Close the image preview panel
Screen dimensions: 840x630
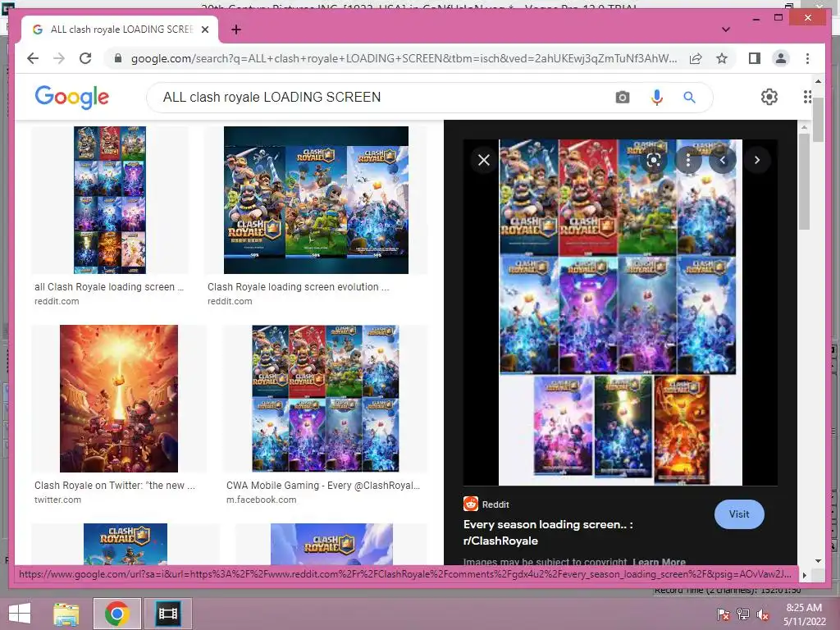tap(484, 160)
